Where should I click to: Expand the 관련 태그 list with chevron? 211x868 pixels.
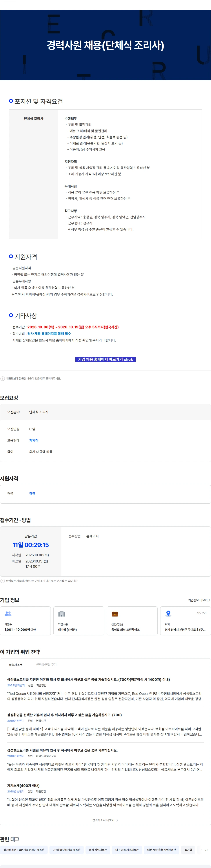[x=206, y=850]
